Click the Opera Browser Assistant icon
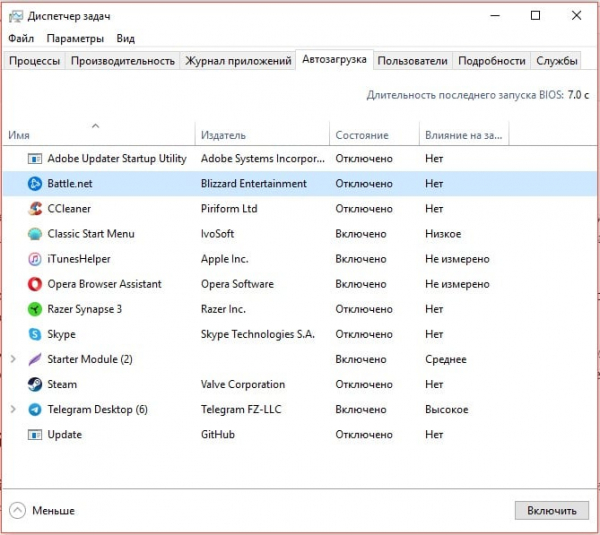 coord(35,284)
